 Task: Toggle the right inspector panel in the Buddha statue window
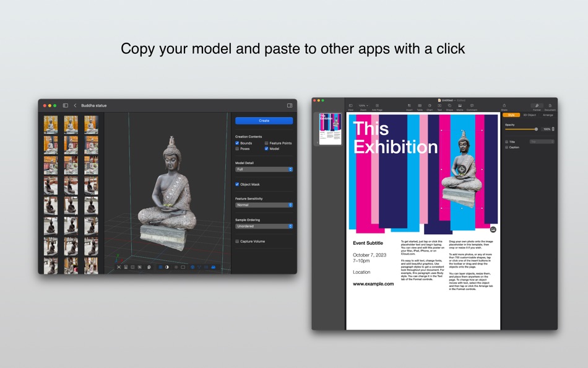tap(290, 105)
